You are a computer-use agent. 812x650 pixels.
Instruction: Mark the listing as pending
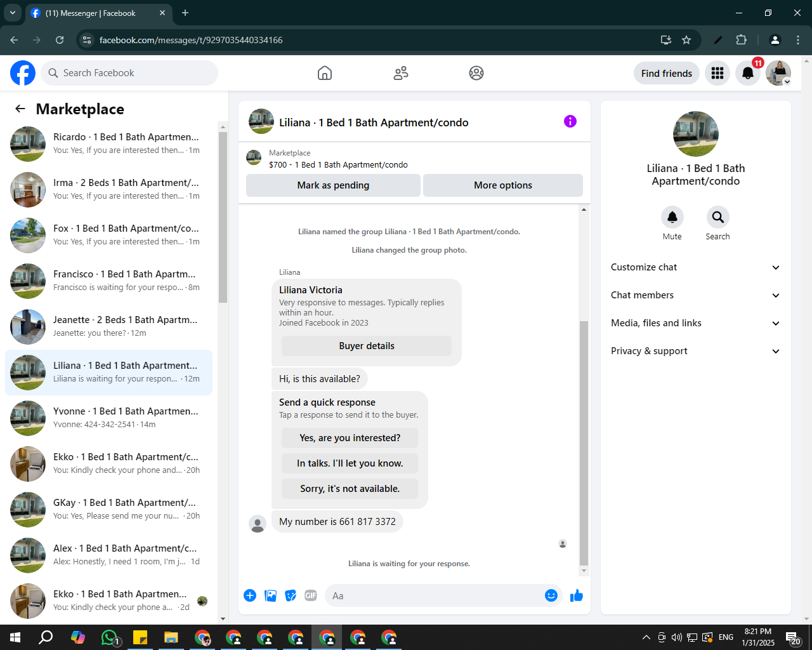[x=333, y=185]
